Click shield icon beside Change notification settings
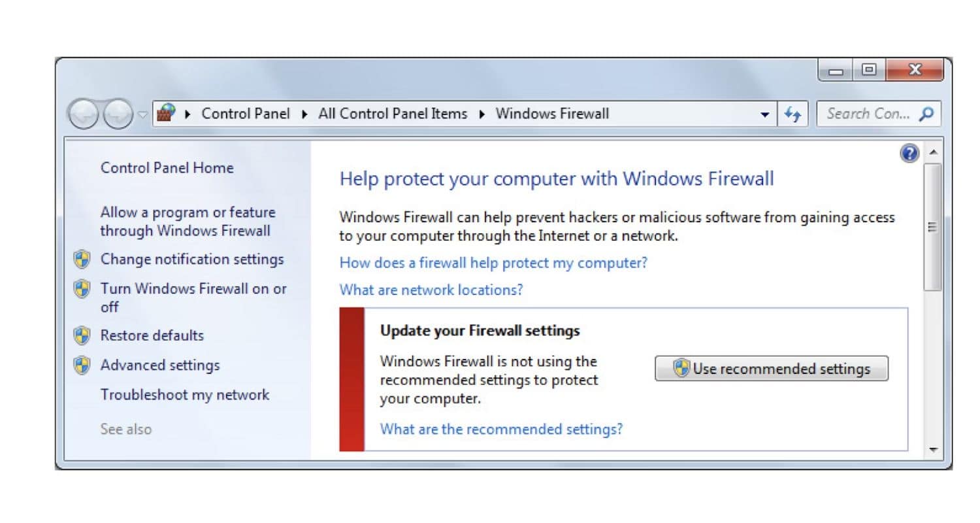The height and width of the screenshot is (523, 980). coord(82,259)
